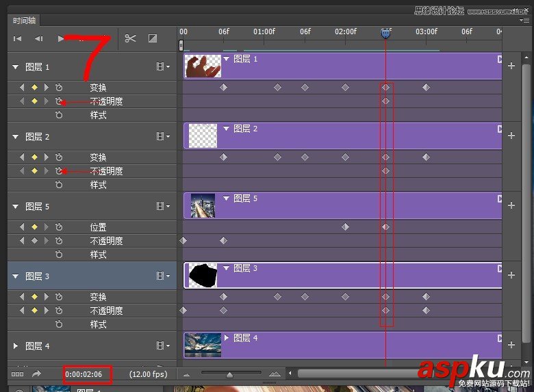
Task: Toggle the yellow keyframe diamond for 图层 1 变换
Action: click(34, 88)
